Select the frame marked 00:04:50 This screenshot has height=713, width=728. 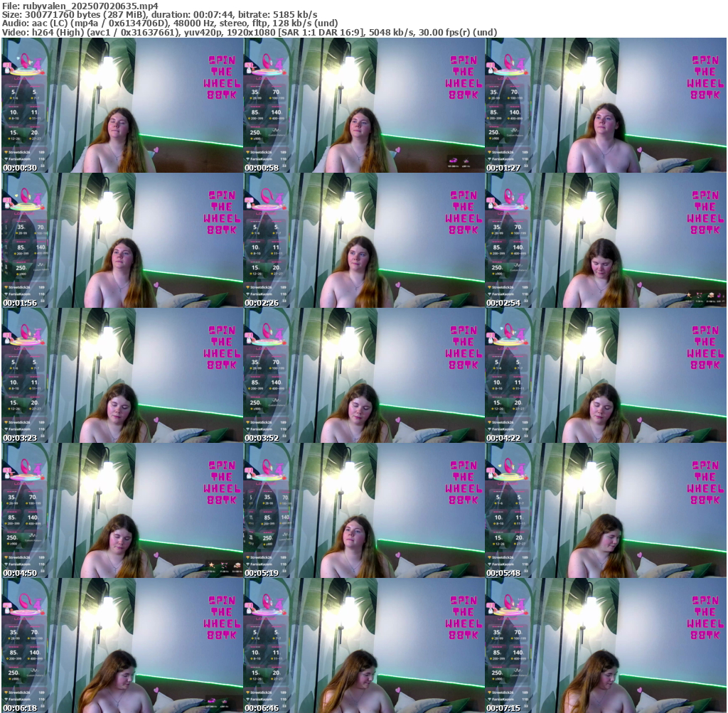[122, 510]
